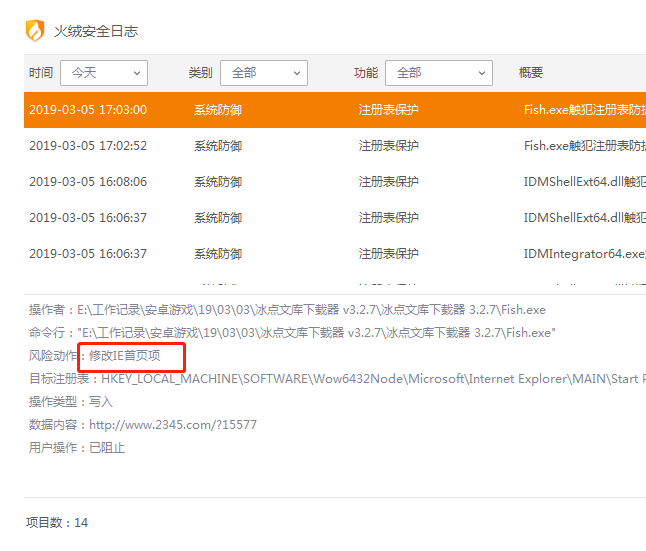Click the 目标注册表 HKEY_LOCAL_MACHINE path

point(370,379)
